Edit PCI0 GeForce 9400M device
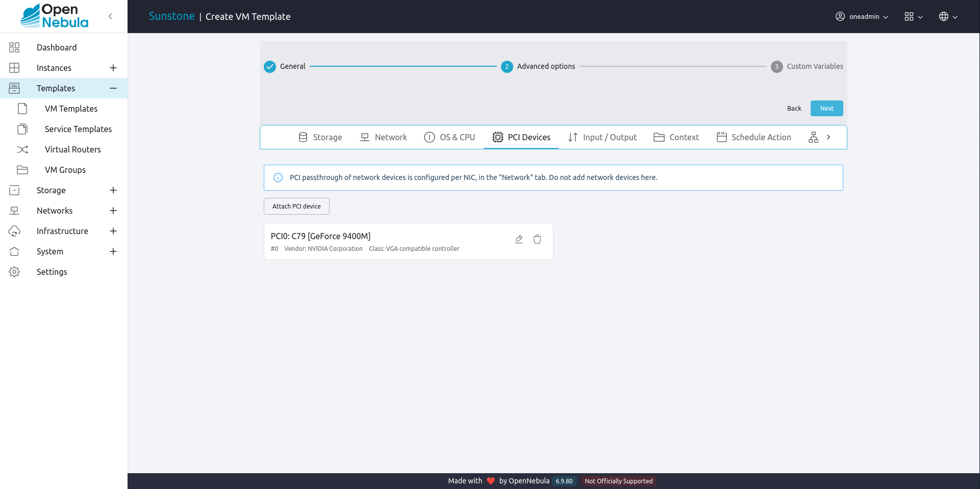 pyautogui.click(x=519, y=239)
